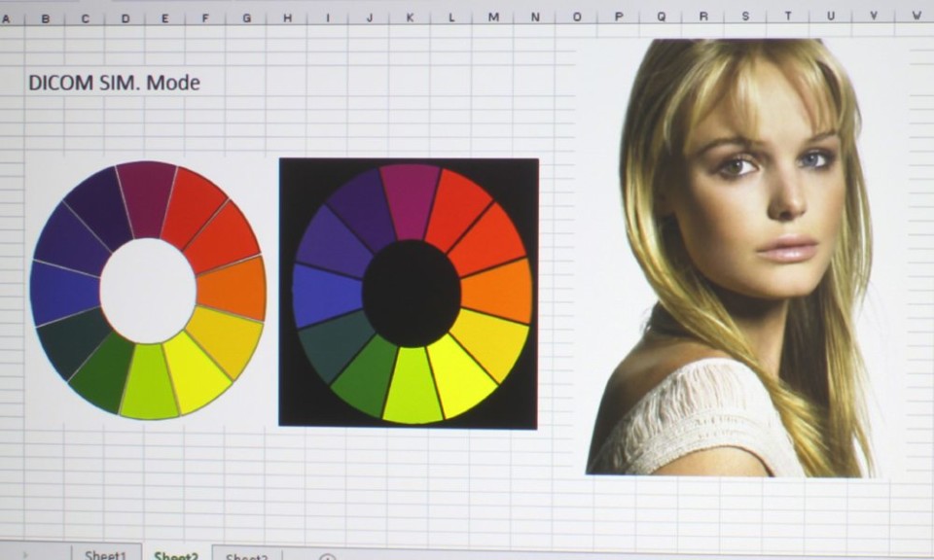The image size is (934, 560).
Task: Click orange segment of black-background color wheel
Action: tap(498, 290)
